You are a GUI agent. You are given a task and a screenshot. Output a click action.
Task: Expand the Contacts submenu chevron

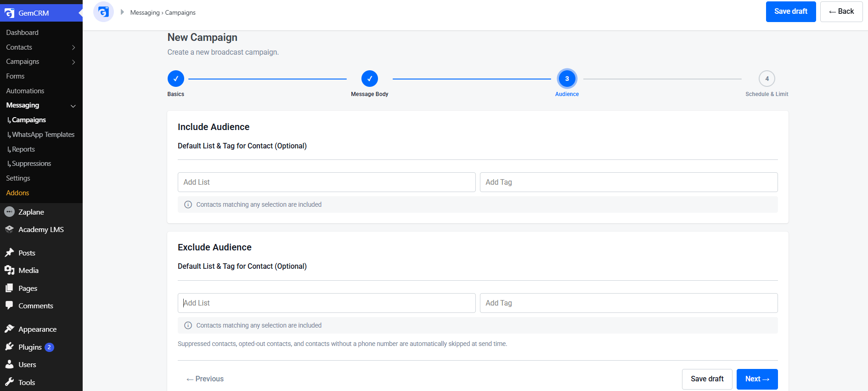tap(73, 47)
